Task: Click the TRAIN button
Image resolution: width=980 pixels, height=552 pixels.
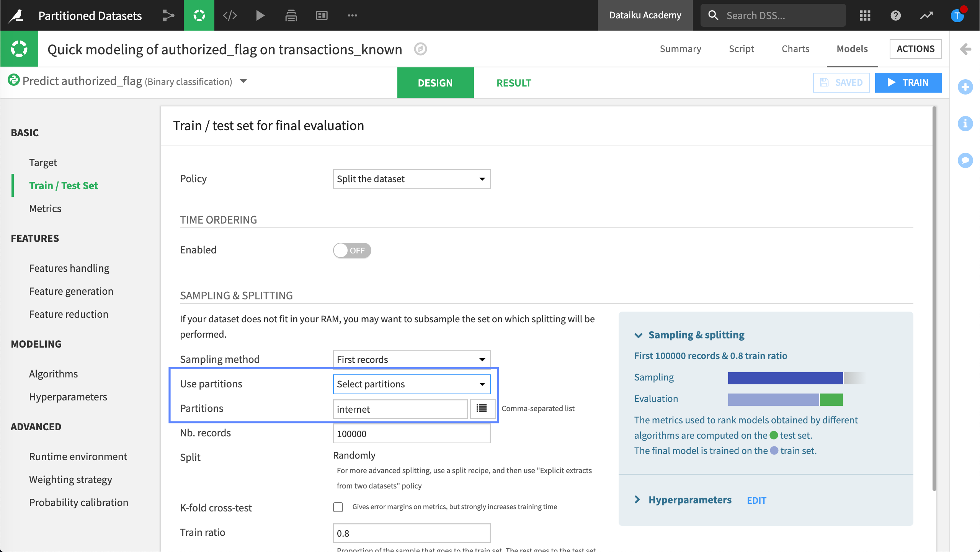Action: coord(908,83)
